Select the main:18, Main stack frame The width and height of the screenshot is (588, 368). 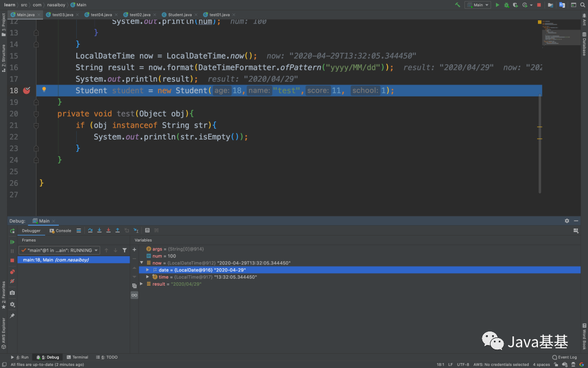(73, 260)
